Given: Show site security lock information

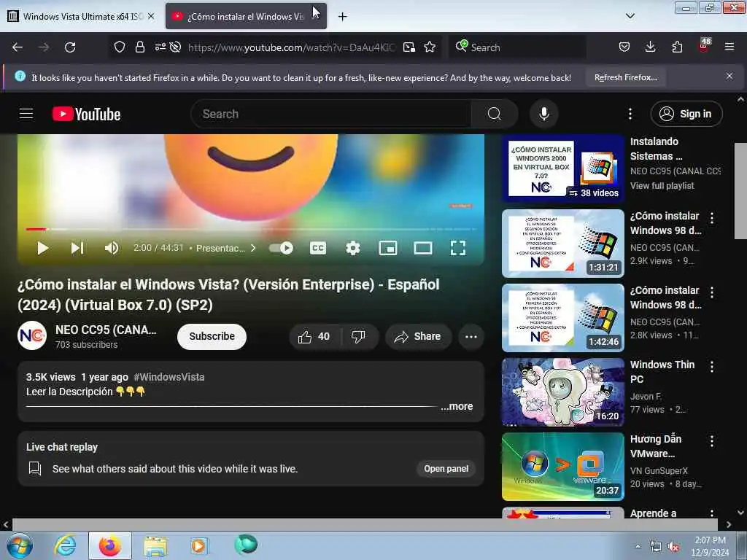Looking at the screenshot, I should [x=139, y=47].
